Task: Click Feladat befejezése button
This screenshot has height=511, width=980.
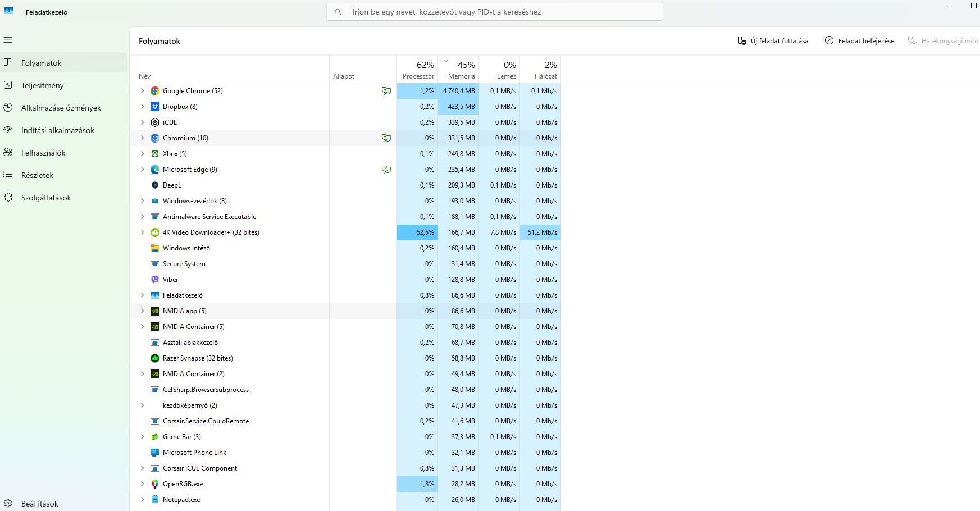Action: 859,41
